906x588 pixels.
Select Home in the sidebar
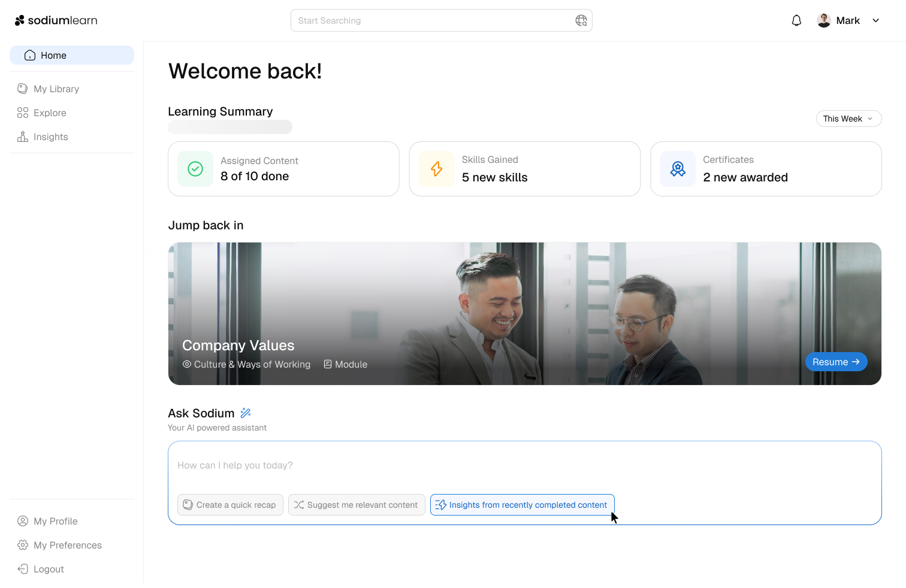(72, 55)
